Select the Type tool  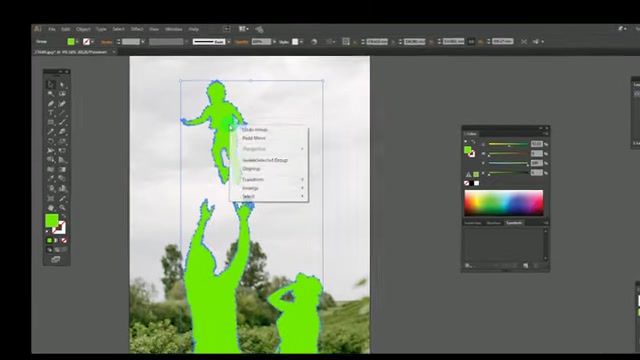tap(51, 113)
